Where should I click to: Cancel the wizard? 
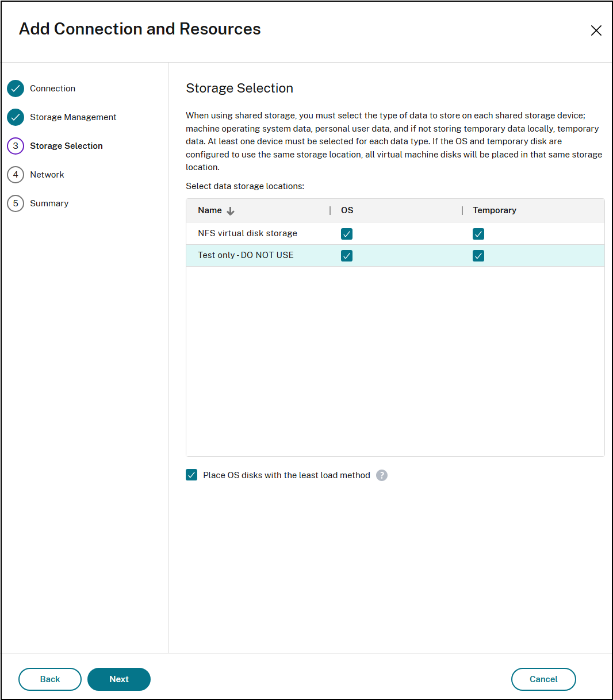click(x=543, y=679)
